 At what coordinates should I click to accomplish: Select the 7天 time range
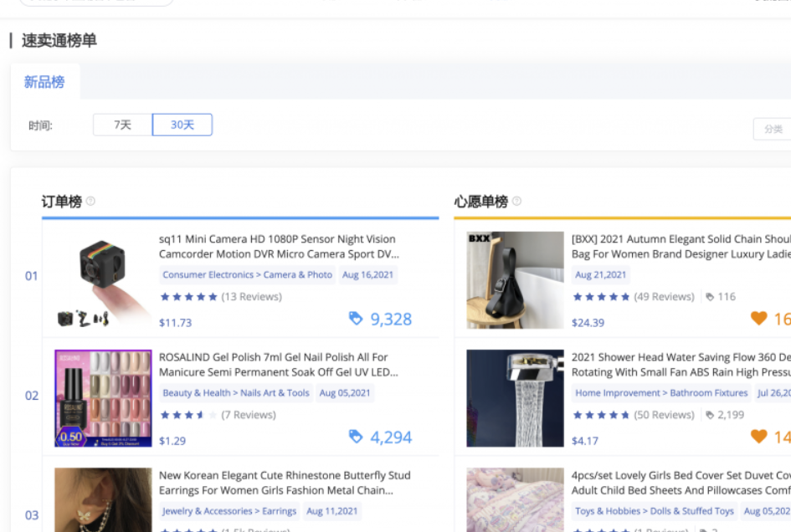click(122, 125)
